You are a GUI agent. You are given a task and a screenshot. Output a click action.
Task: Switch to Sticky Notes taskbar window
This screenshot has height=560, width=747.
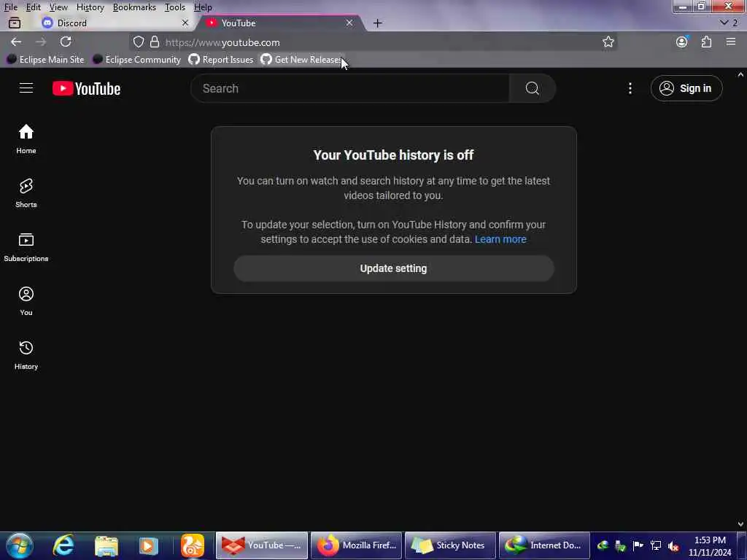click(x=450, y=545)
